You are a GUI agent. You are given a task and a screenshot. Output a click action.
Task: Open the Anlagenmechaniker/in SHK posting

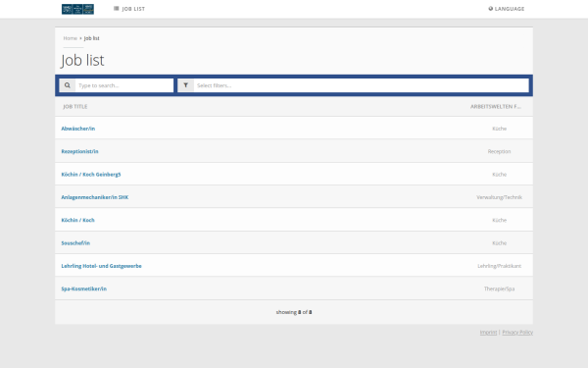point(95,197)
